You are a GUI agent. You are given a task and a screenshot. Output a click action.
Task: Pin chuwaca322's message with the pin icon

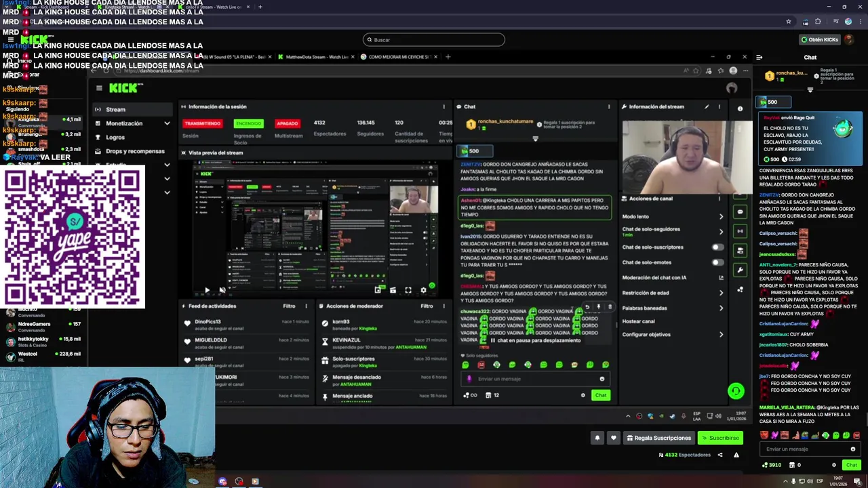point(598,307)
